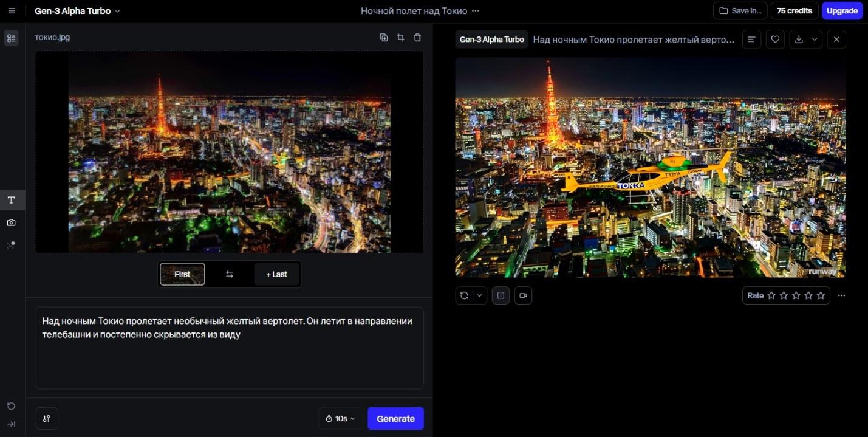Click the Upgrade button

(842, 11)
